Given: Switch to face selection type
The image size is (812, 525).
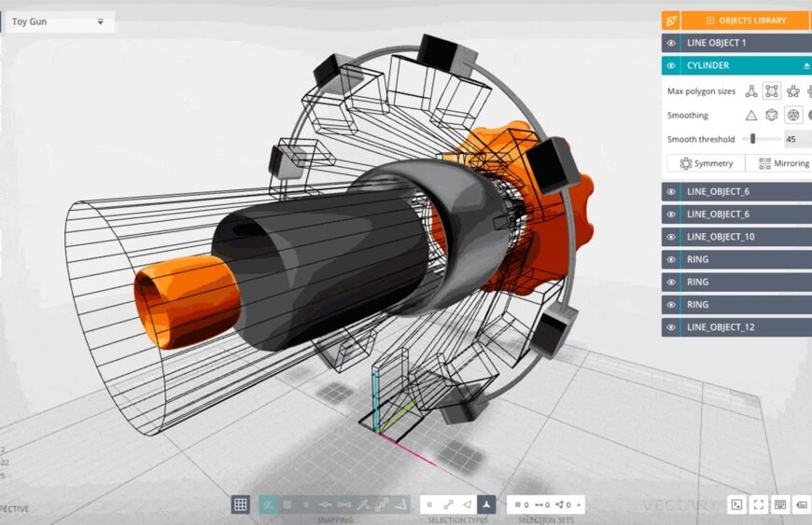Looking at the screenshot, I should [x=467, y=504].
